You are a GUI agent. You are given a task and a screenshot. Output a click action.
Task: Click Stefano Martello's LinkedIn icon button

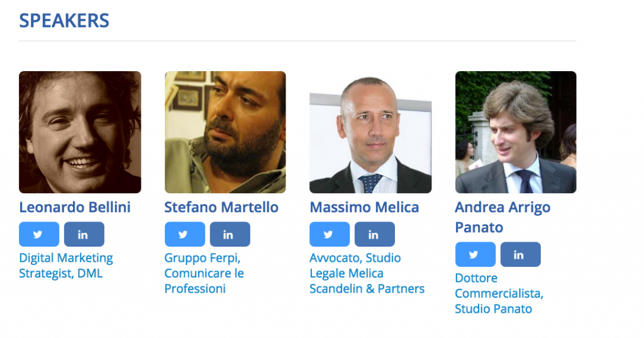(230, 234)
